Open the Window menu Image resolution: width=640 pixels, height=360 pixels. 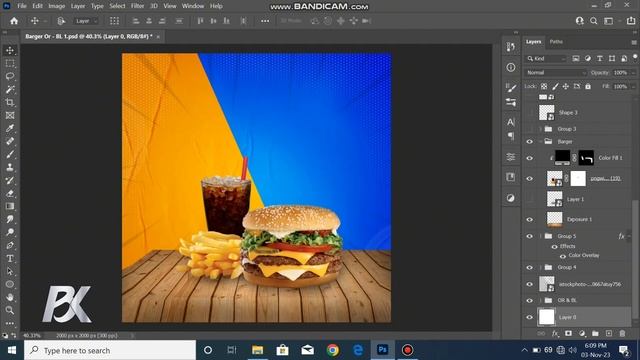tap(193, 6)
